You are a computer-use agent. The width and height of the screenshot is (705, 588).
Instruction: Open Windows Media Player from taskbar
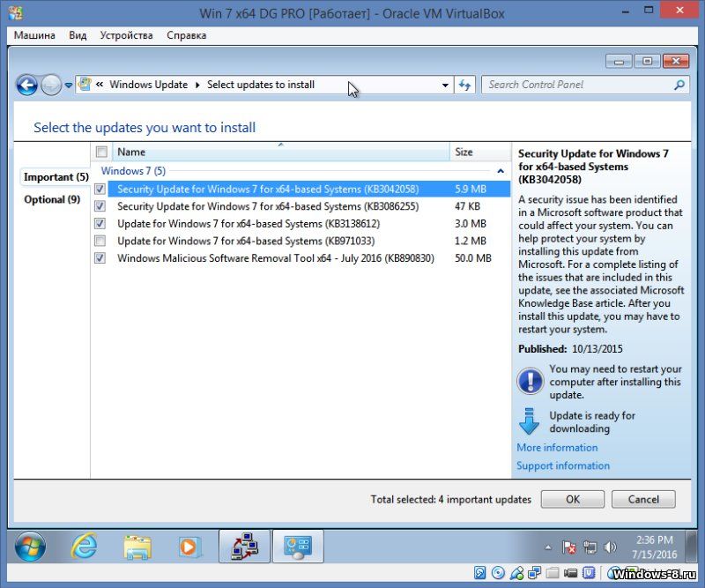click(189, 547)
